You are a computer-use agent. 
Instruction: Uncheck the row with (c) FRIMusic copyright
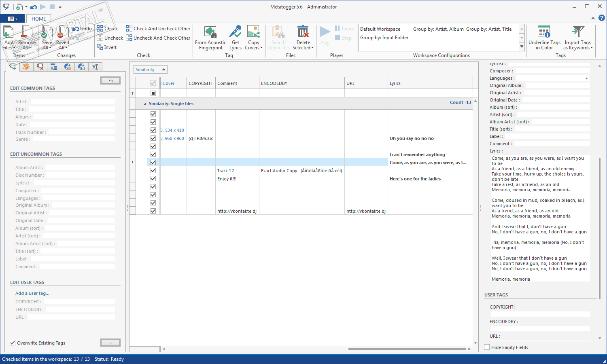pos(153,138)
